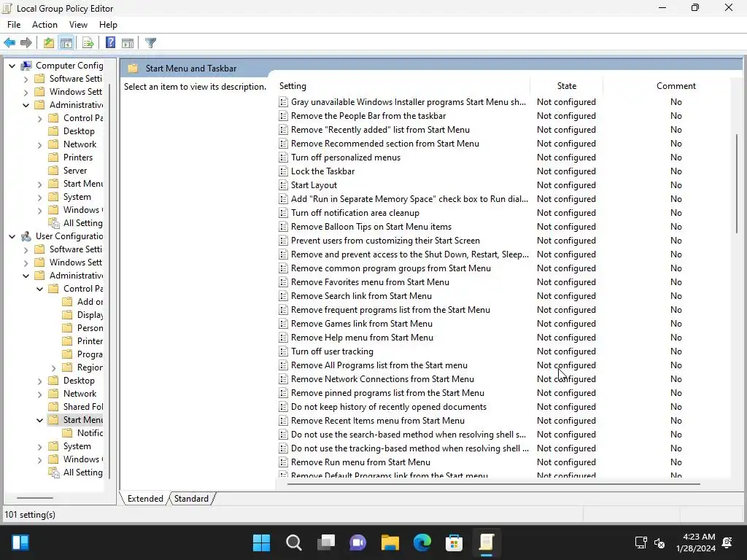Expand the Regional folder node
This screenshot has width=747, height=560.
coord(54,368)
